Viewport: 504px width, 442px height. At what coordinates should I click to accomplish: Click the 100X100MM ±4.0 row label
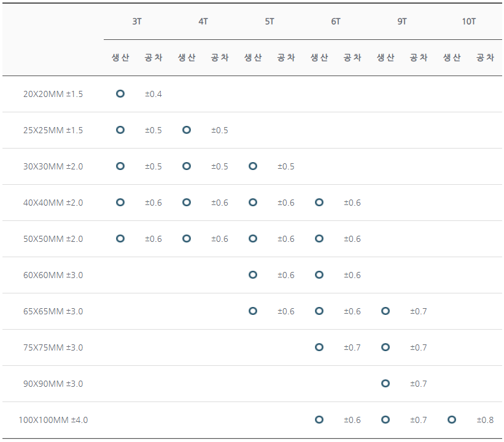click(x=53, y=420)
